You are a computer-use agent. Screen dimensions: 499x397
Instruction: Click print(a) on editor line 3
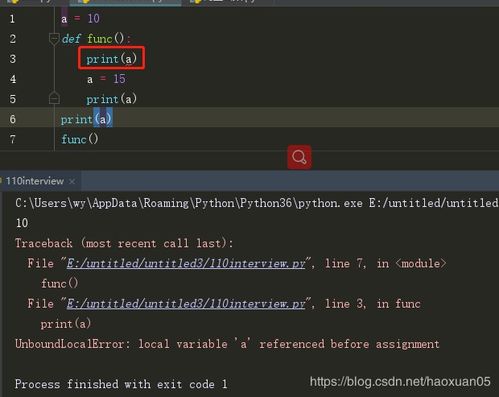[112, 59]
